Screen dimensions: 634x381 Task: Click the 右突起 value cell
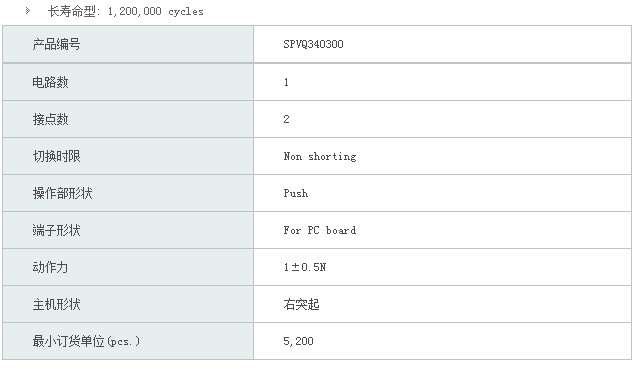[x=442, y=304]
